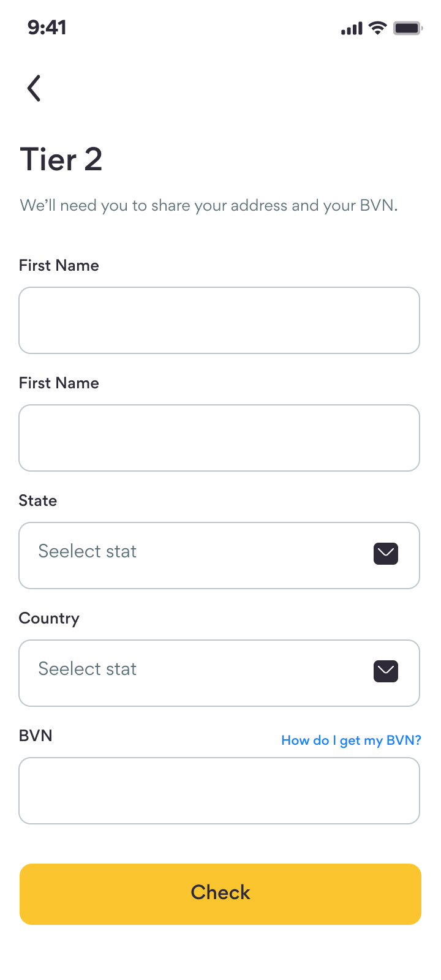Open the "How do I get my BVN?" link
This screenshot has height=980, width=441.
pos(351,741)
